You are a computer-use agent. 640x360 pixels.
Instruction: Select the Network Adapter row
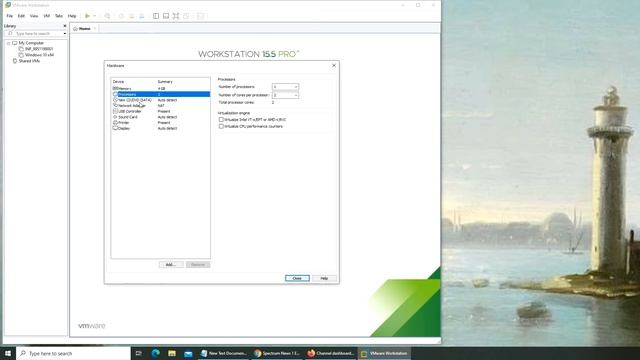click(x=161, y=105)
